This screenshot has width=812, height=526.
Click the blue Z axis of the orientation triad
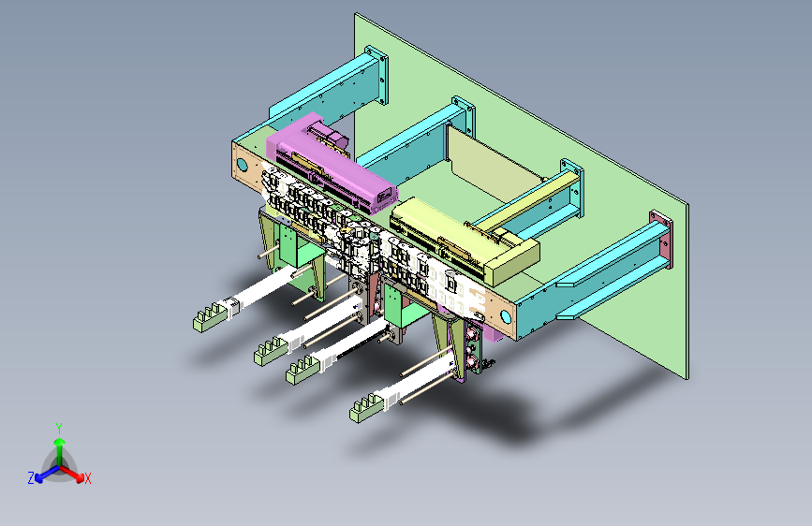44,475
